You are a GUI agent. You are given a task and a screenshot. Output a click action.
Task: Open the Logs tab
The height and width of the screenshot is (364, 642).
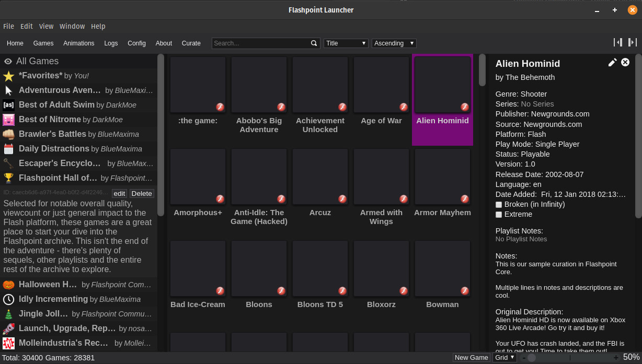111,43
